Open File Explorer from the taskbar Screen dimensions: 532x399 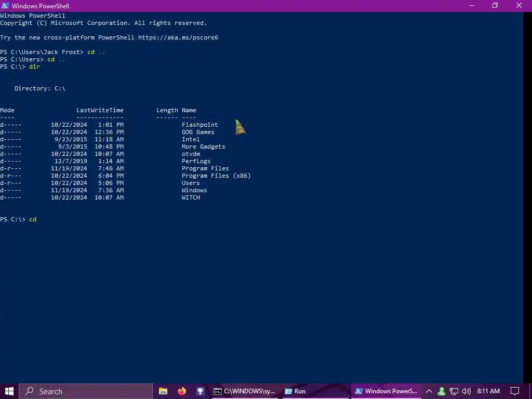click(163, 391)
